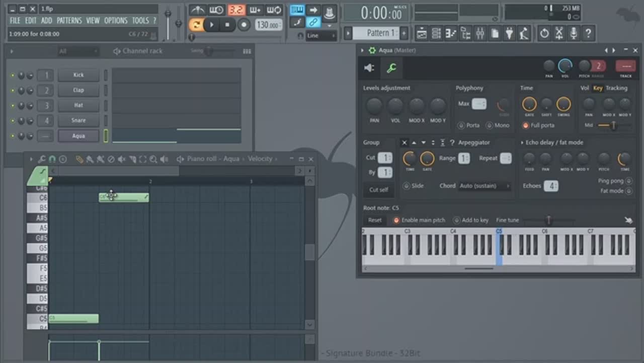Open the wrench settings tab in Aqua

pyautogui.click(x=391, y=68)
